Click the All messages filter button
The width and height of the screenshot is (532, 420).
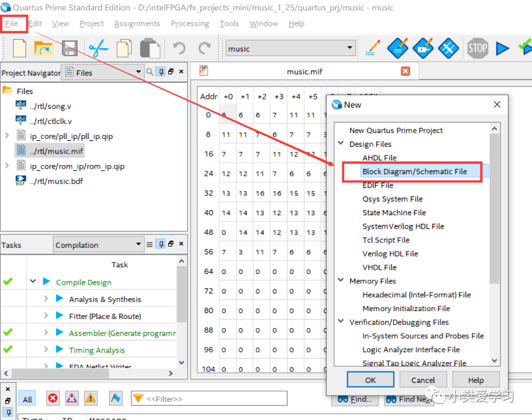tap(28, 399)
